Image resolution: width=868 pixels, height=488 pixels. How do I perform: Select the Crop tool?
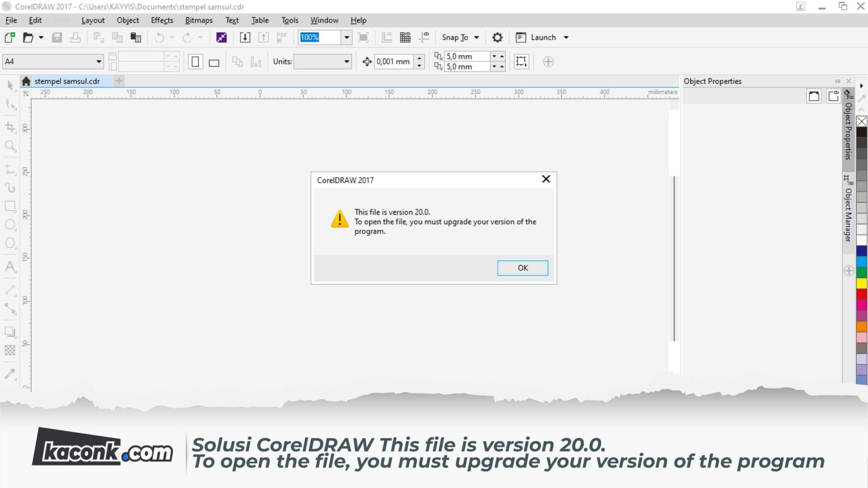pos(10,127)
